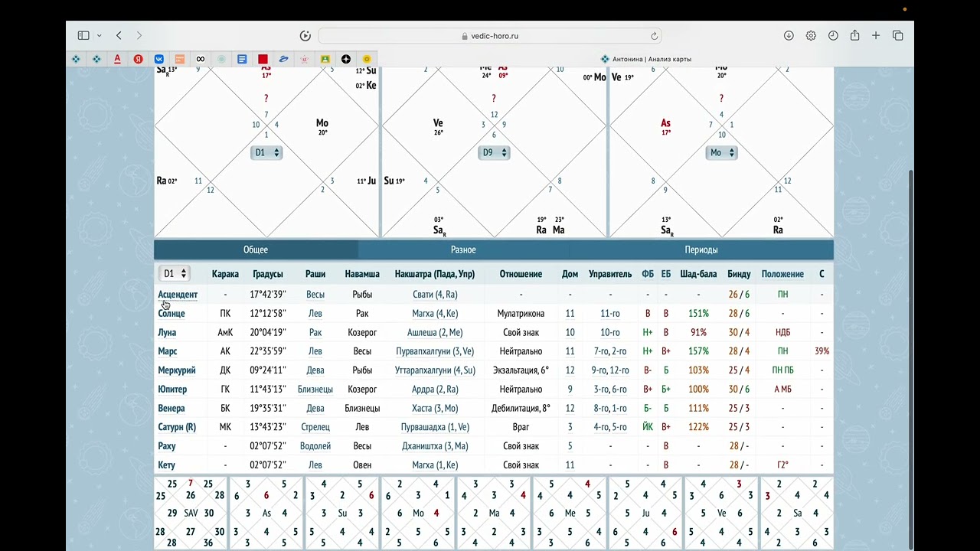980x551 pixels.
Task: Click the Дхаништха (3, Ma) nakshatra cell
Action: click(435, 446)
